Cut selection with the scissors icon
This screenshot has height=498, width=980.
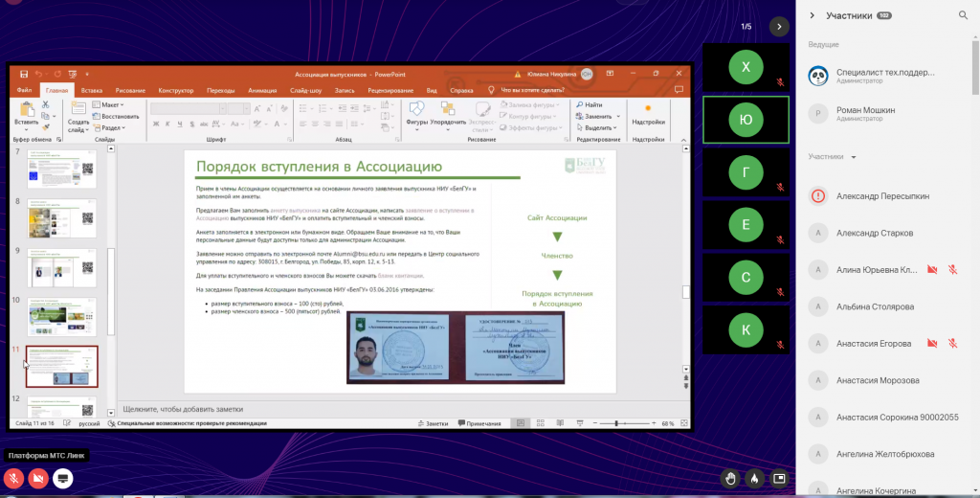pyautogui.click(x=45, y=104)
